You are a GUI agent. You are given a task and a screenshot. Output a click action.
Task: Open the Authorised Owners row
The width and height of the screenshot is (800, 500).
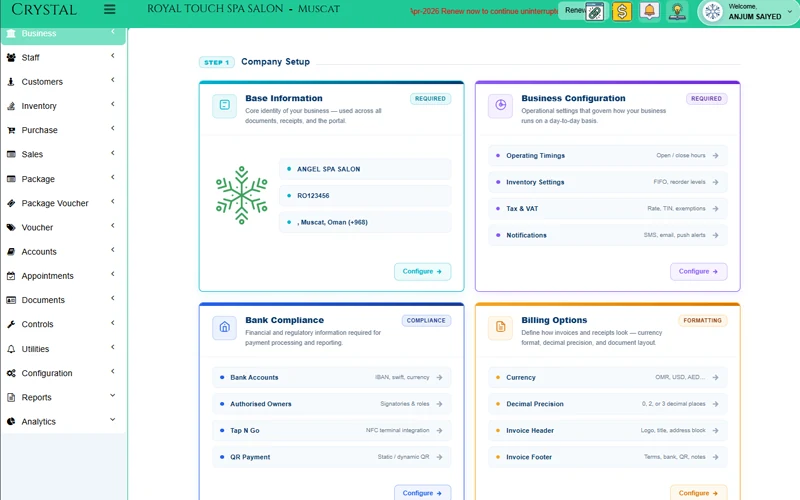click(332, 404)
